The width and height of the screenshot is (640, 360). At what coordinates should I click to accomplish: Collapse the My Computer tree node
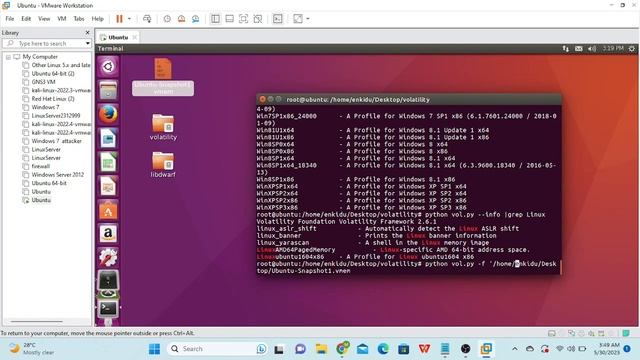pos(8,57)
